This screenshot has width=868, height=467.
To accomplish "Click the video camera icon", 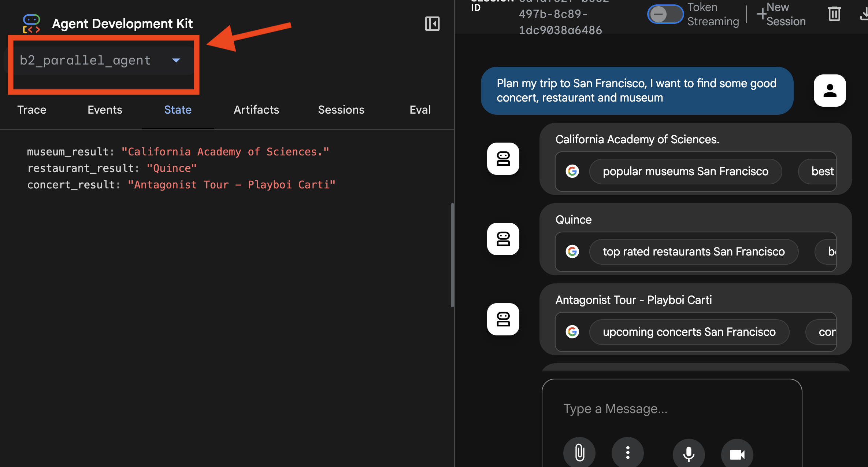I will [737, 455].
